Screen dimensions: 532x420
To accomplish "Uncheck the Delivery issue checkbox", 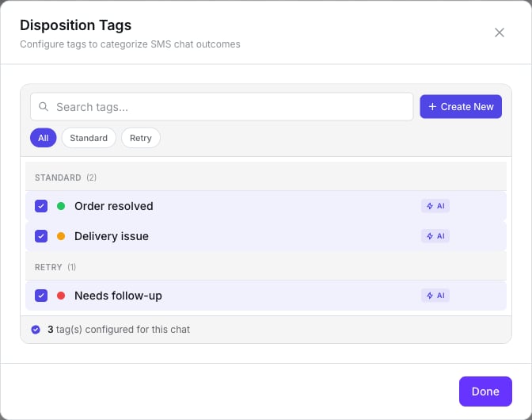I will [41, 236].
